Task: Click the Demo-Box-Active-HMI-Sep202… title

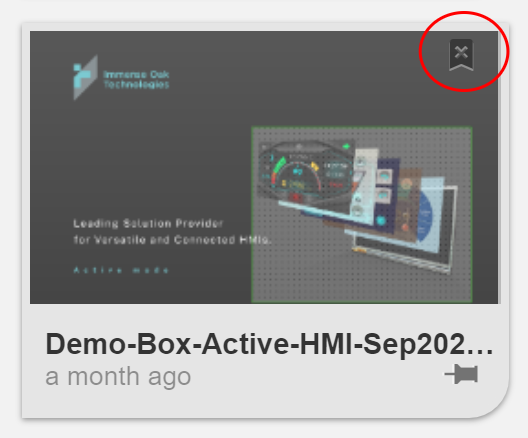Action: [x=269, y=344]
